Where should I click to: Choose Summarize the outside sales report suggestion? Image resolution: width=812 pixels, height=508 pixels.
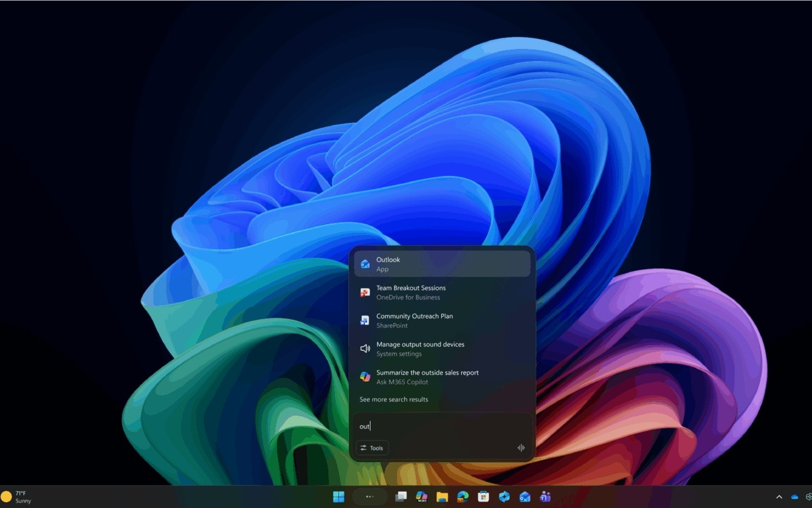pos(427,376)
